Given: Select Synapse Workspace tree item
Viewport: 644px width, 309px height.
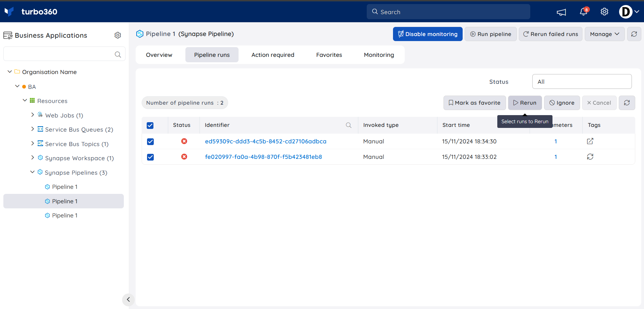Looking at the screenshot, I should [79, 158].
